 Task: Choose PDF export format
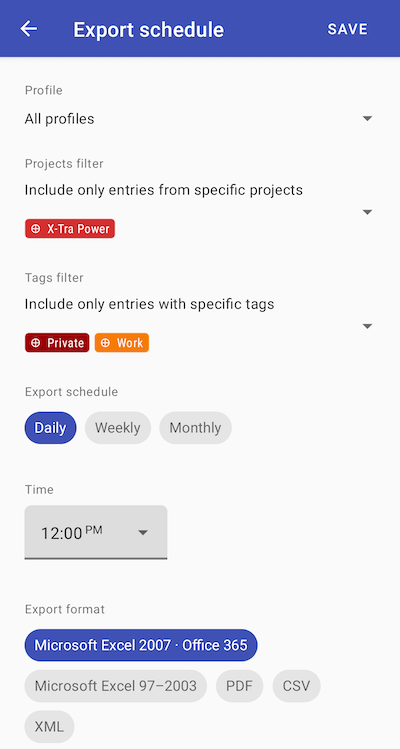(239, 686)
